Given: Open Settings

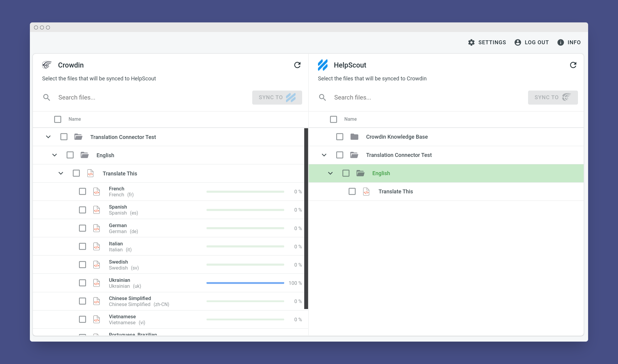Looking at the screenshot, I should point(487,42).
